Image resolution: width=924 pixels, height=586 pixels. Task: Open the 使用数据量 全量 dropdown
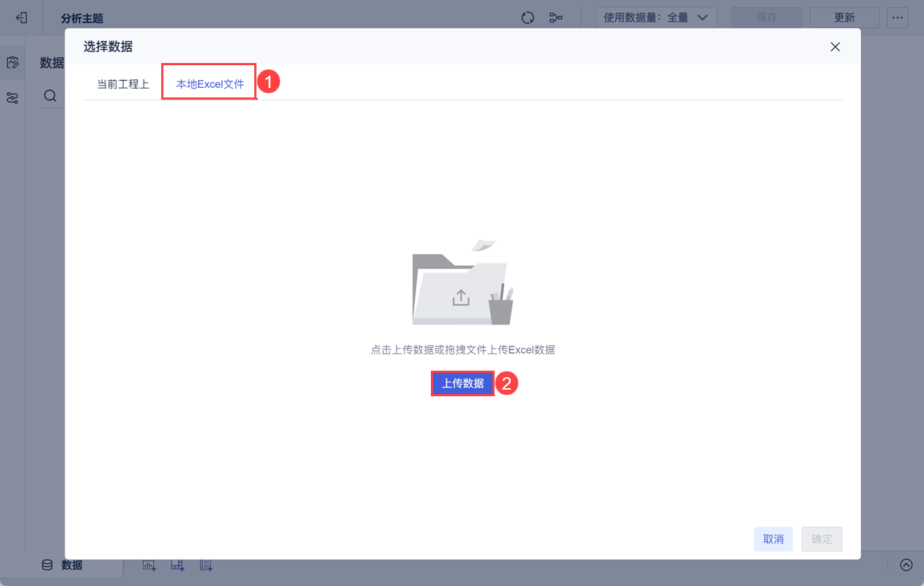[656, 18]
